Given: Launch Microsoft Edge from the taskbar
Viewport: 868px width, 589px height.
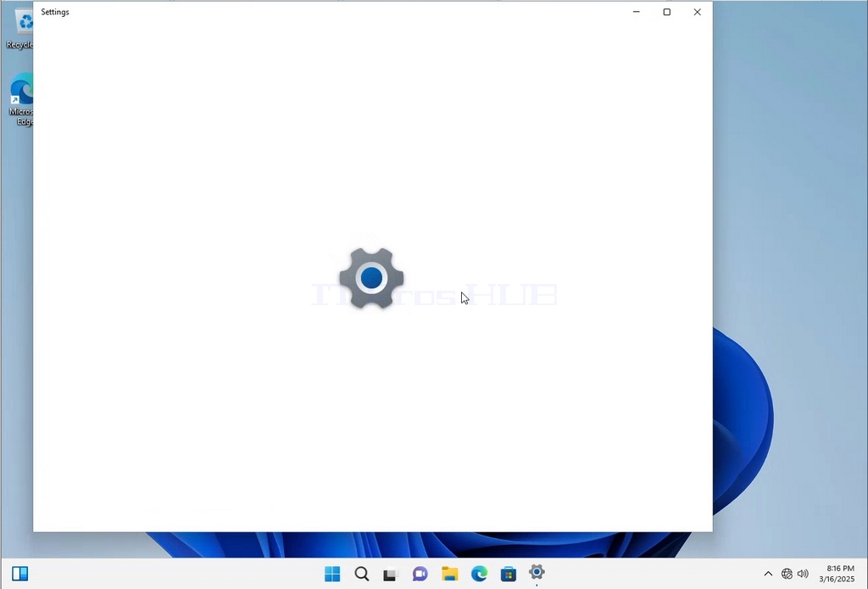Looking at the screenshot, I should coord(479,574).
